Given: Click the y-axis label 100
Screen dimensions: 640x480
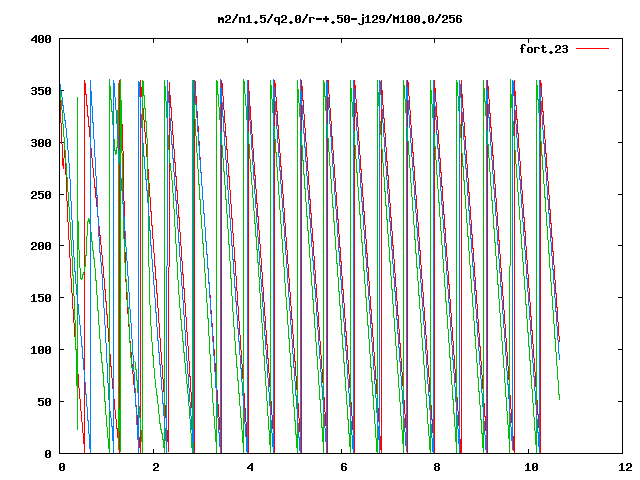Looking at the screenshot, I should (41, 350).
